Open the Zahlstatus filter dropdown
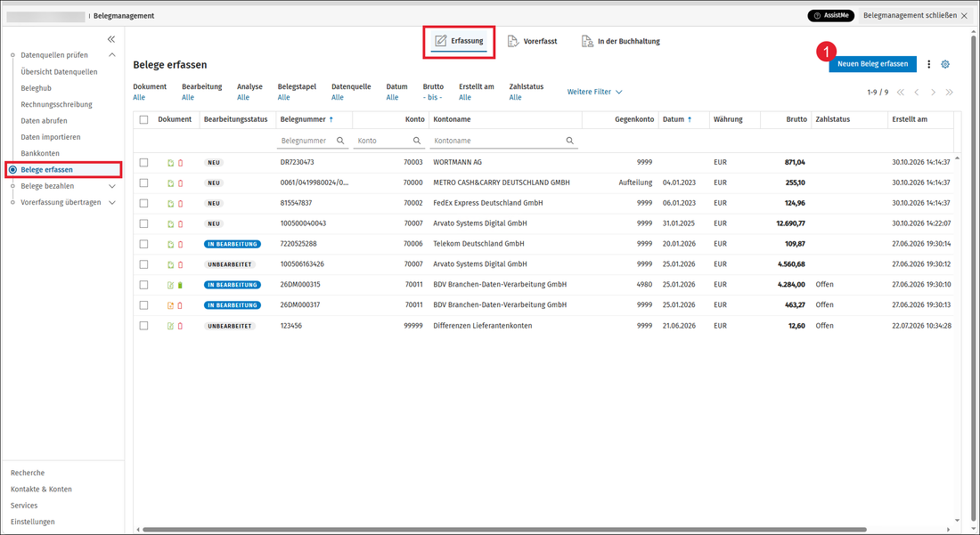 tap(515, 97)
